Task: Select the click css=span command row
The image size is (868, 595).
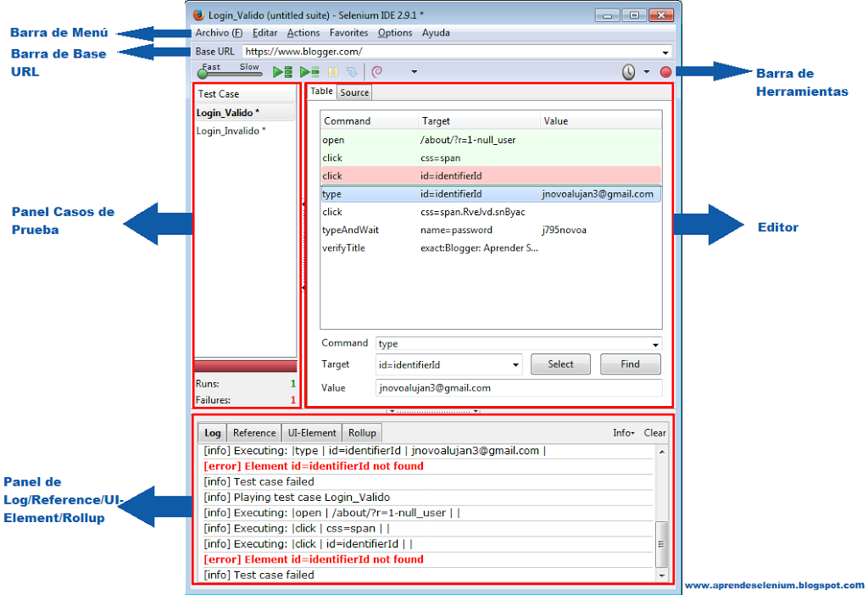Action: point(491,158)
